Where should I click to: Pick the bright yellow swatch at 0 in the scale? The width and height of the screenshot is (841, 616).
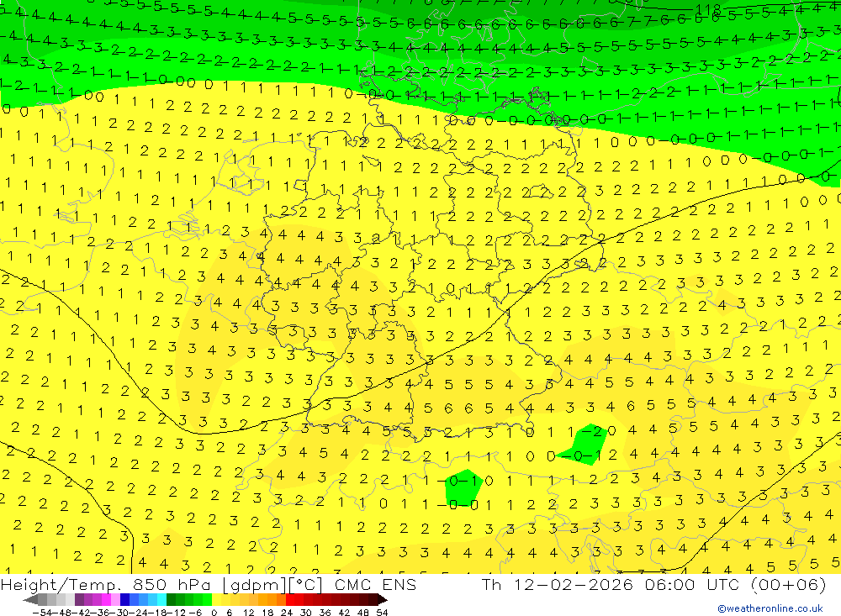[216, 599]
